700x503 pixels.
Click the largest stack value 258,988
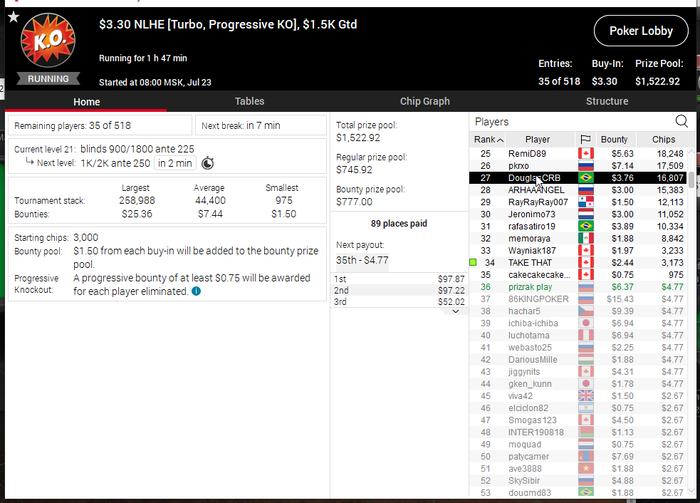137,201
